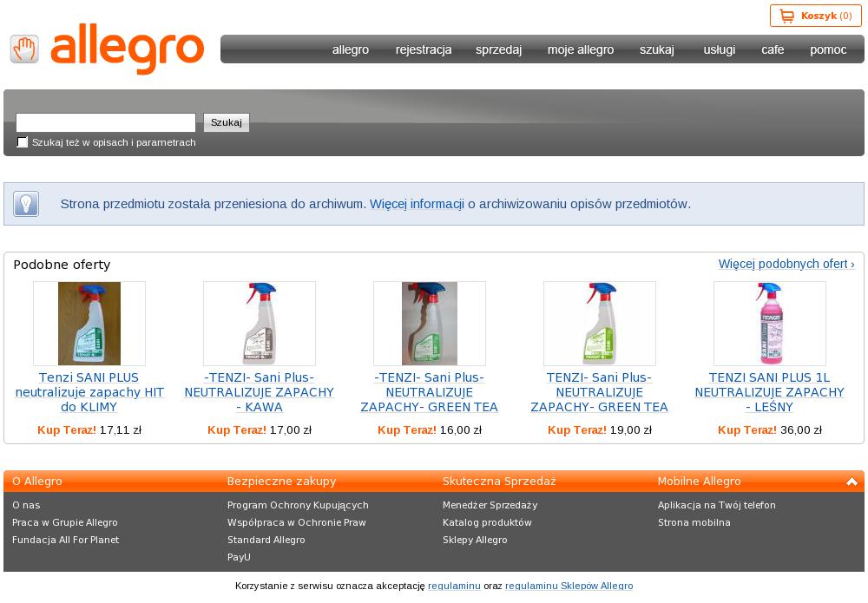
Task: Click price text '17,00 zł'
Action: tap(291, 429)
